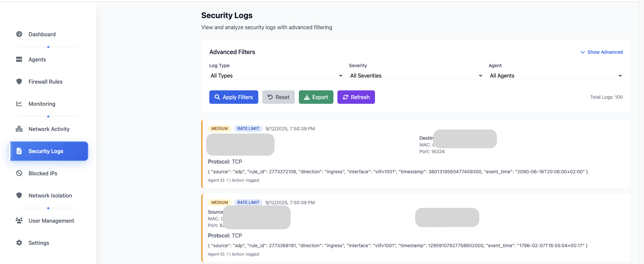This screenshot has height=264, width=644.
Task: Click the Settings gear icon
Action: coord(19,243)
